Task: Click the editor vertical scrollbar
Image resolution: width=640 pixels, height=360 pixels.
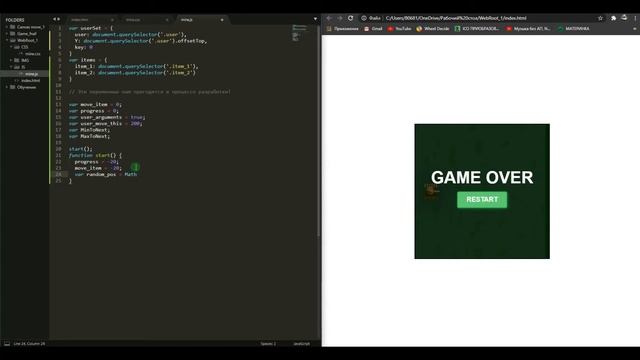Action: click(318, 131)
